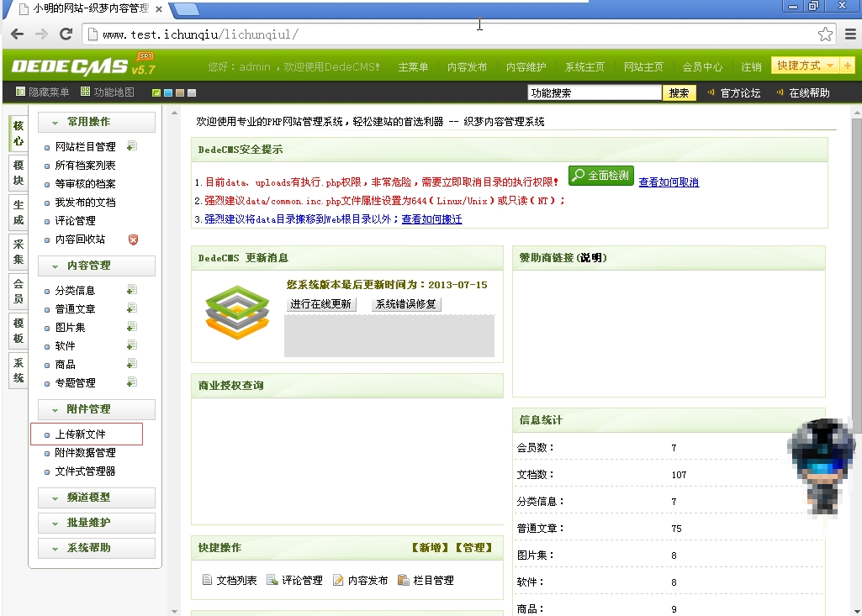Screen dimensions: 862x616
Task: Click the add icon beside 网站栏目管理
Action: coord(132,146)
